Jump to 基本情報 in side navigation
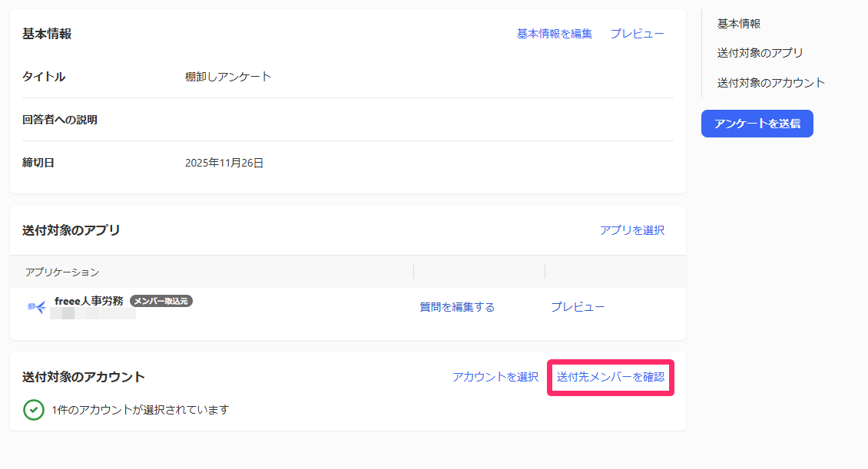The image size is (868, 469). point(739,24)
